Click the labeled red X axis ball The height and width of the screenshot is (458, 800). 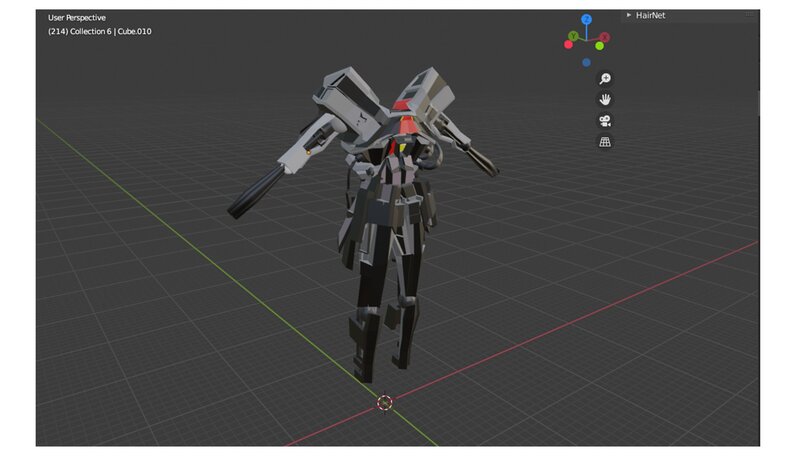605,37
